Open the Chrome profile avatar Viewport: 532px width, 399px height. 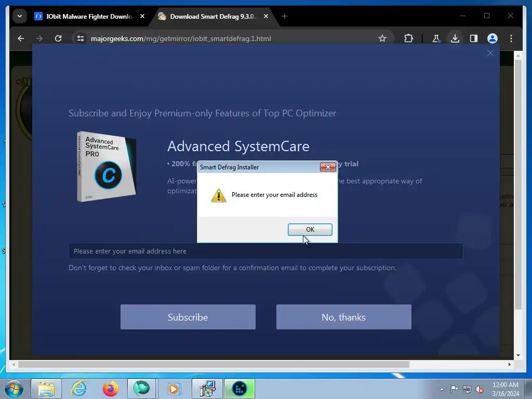(493, 38)
